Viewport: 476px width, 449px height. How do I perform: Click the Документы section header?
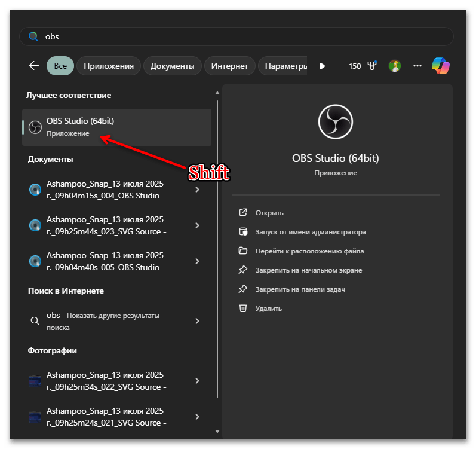(x=50, y=160)
